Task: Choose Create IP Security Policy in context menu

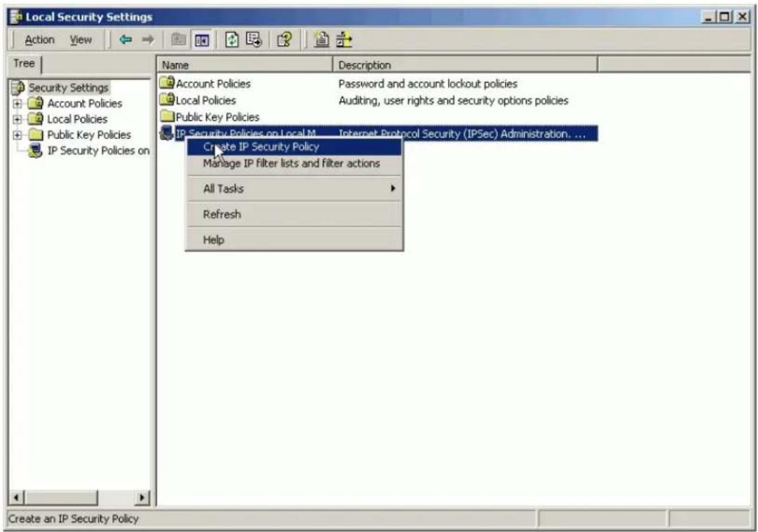Action: pyautogui.click(x=295, y=147)
